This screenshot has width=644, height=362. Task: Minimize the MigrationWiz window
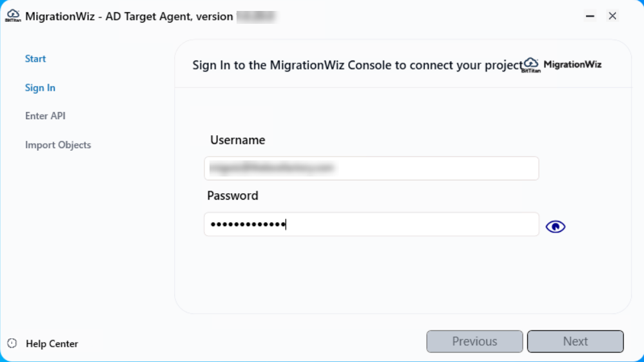[x=590, y=17]
